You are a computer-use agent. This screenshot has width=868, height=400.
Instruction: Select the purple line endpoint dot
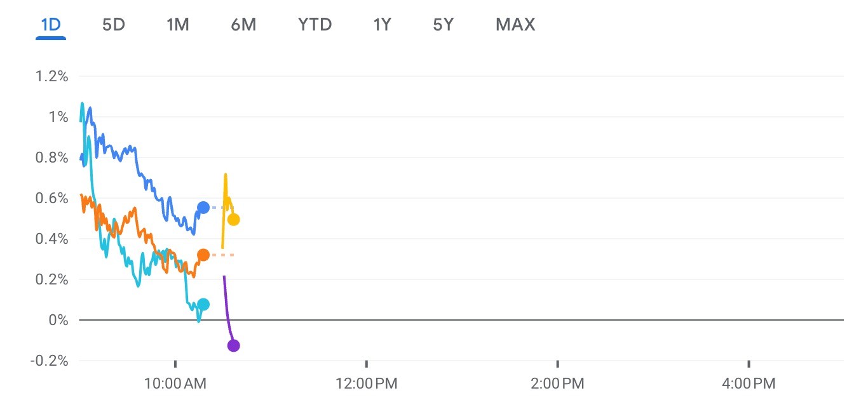click(x=233, y=345)
